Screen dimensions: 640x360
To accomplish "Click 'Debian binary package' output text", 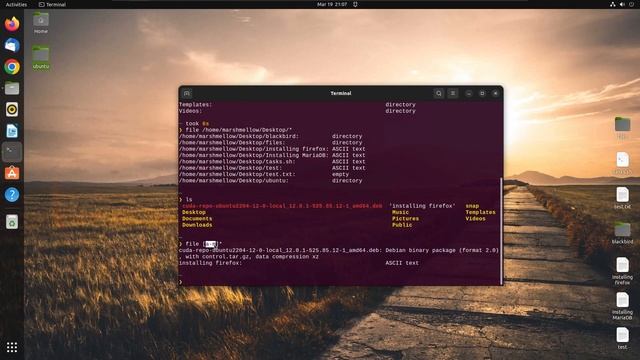I will tap(420, 250).
